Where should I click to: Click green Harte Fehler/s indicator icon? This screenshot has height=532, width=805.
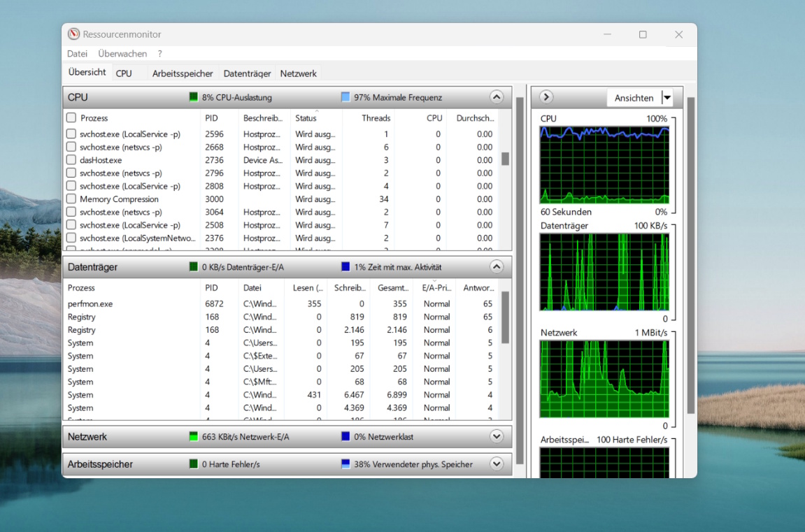[x=194, y=464]
